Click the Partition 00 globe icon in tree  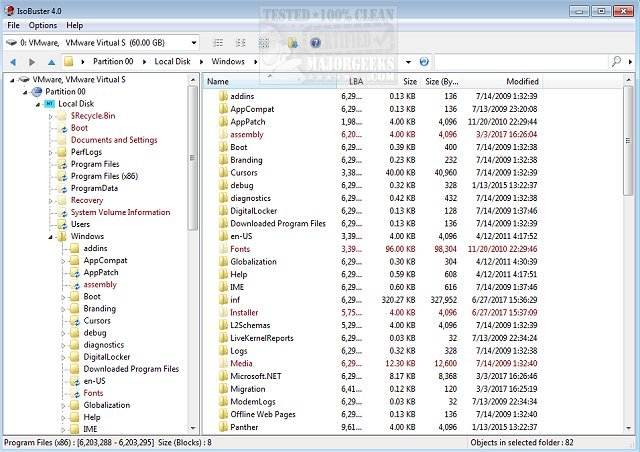(x=37, y=92)
